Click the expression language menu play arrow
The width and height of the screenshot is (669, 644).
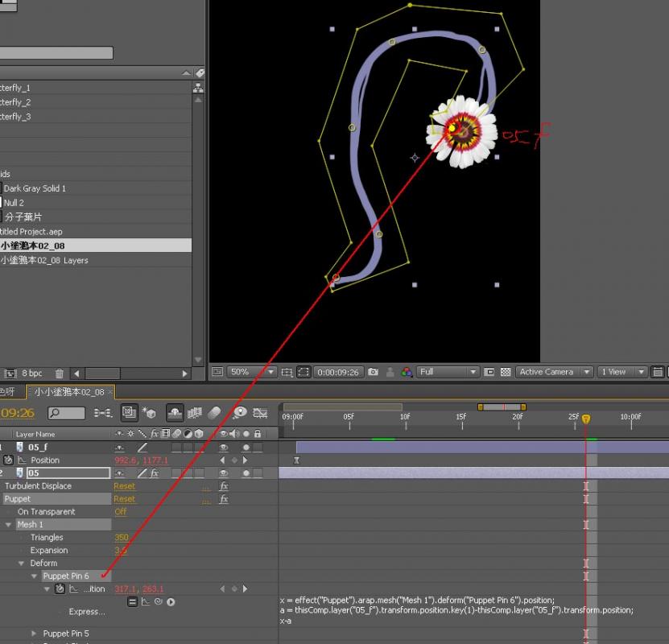coord(171,601)
